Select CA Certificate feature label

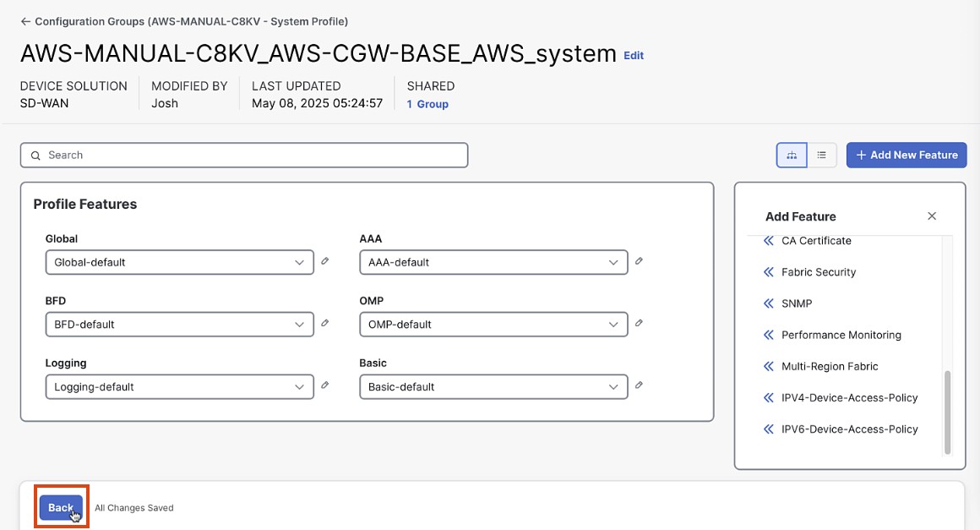pos(816,241)
